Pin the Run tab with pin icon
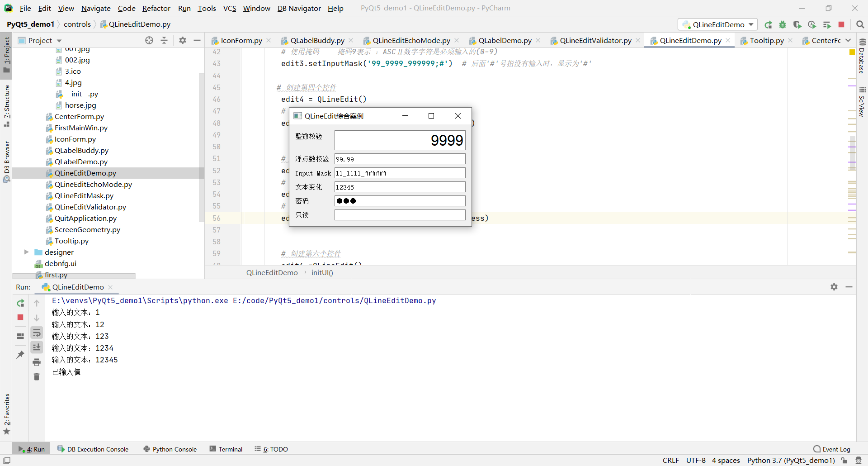The image size is (868, 466). [20, 354]
